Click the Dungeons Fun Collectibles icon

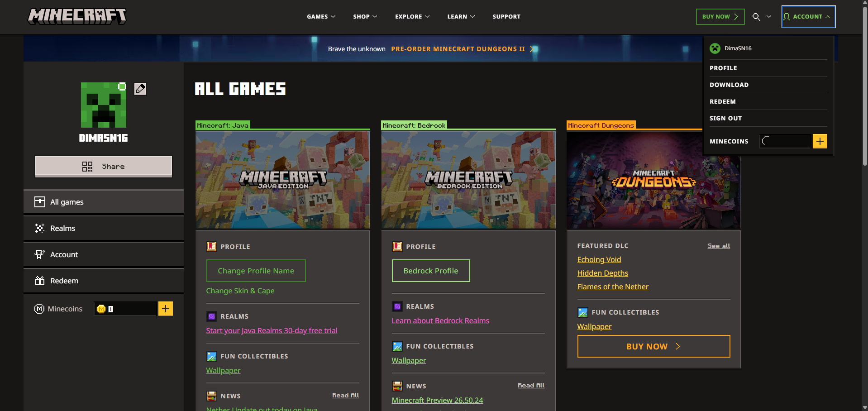582,312
